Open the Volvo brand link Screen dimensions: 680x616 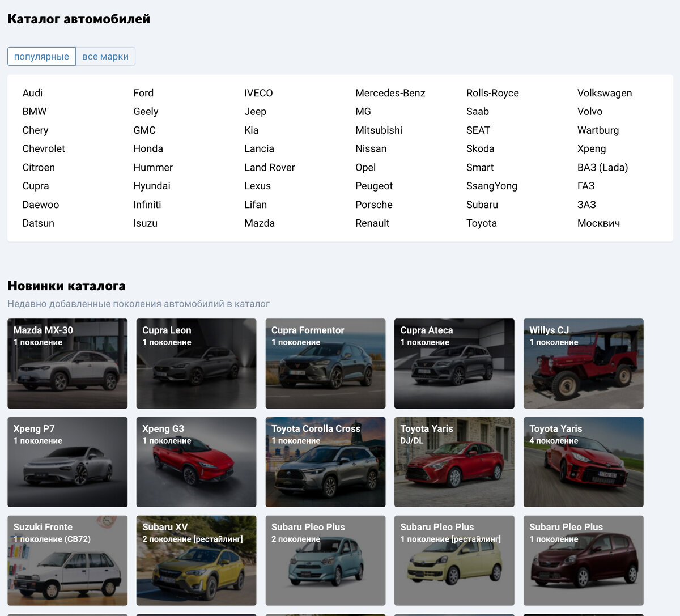click(590, 112)
